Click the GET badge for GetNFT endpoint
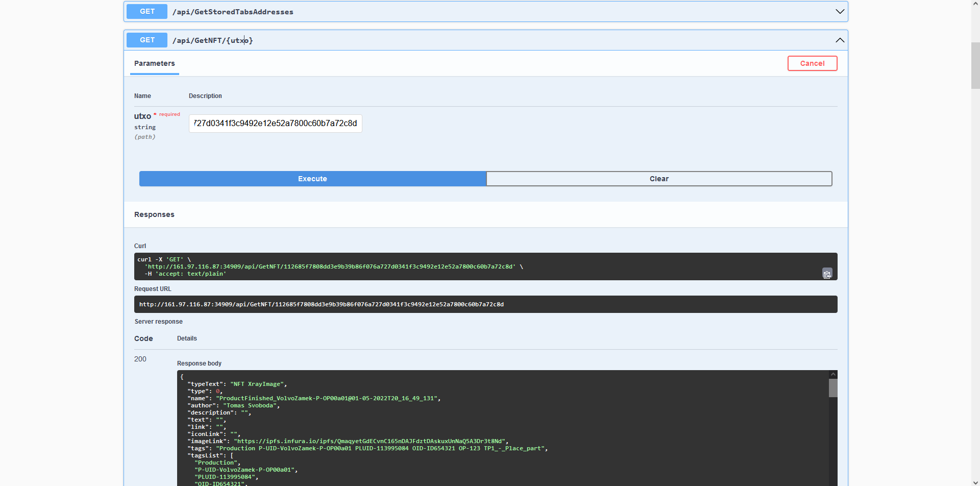This screenshot has width=980, height=486. 147,40
